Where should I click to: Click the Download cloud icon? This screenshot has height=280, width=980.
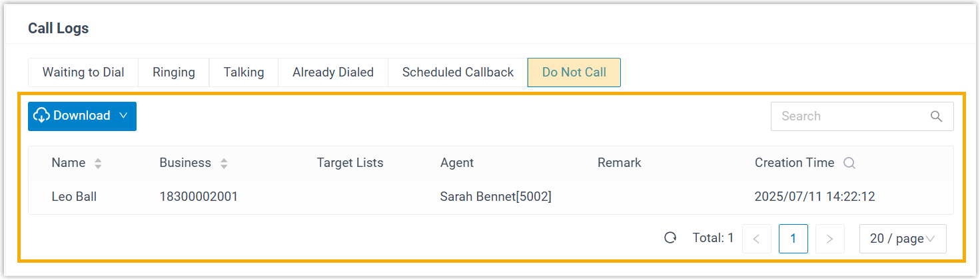(42, 116)
